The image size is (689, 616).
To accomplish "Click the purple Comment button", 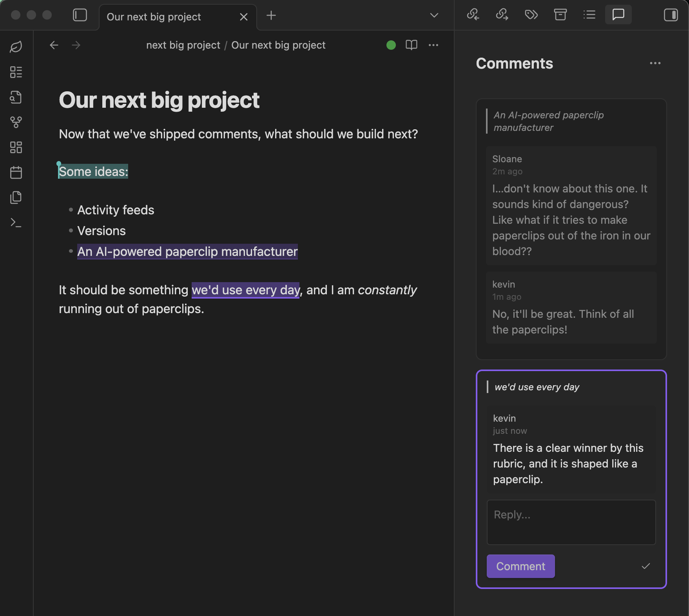I will pos(520,566).
